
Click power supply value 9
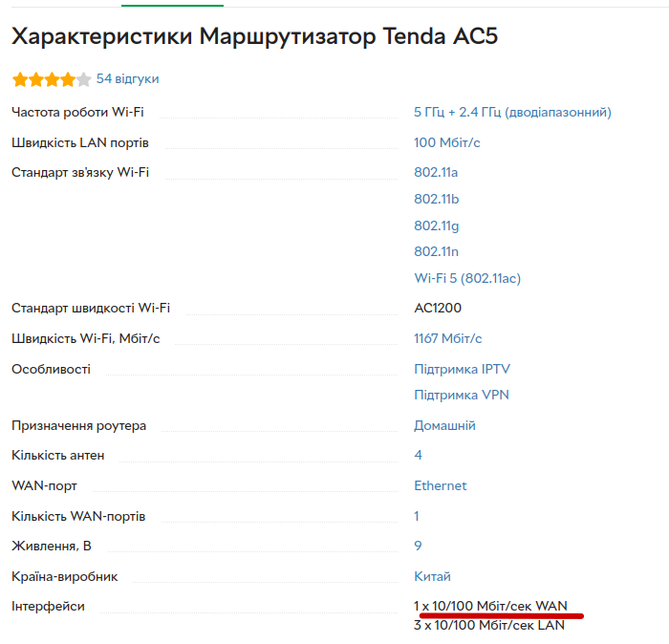pos(419,546)
